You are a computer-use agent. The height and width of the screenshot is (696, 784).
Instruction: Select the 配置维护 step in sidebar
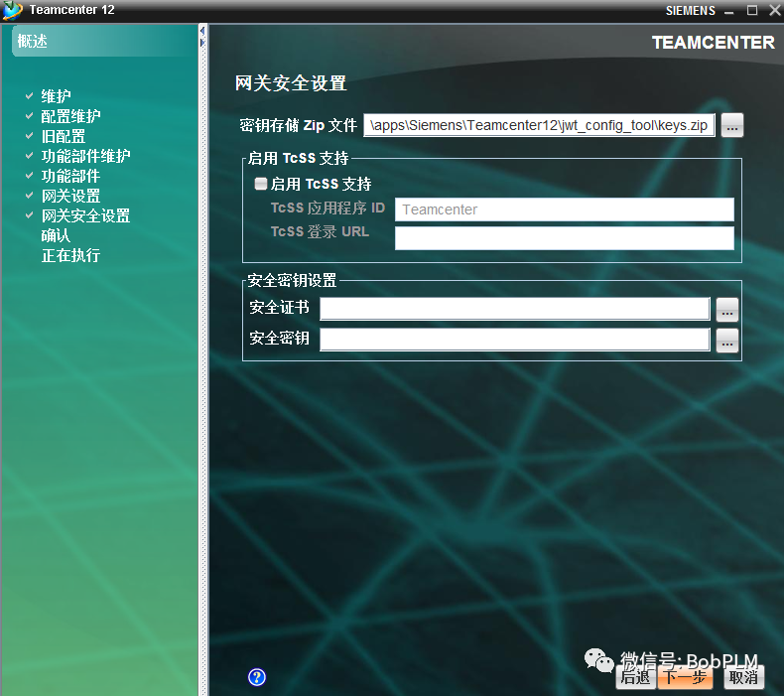point(70,116)
